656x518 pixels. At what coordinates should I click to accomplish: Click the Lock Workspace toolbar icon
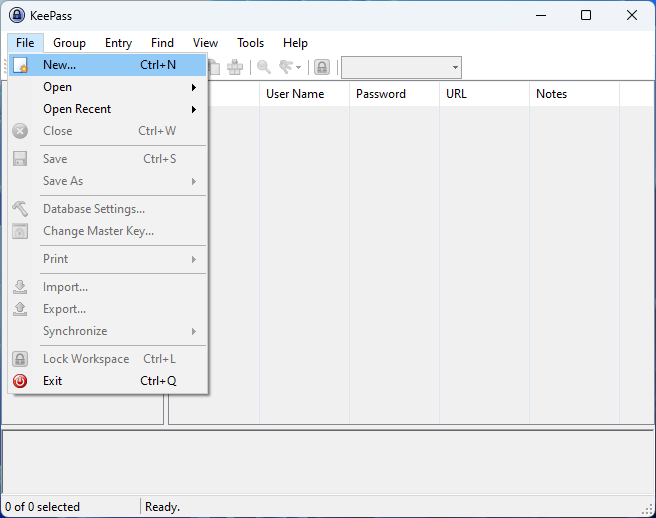point(322,67)
